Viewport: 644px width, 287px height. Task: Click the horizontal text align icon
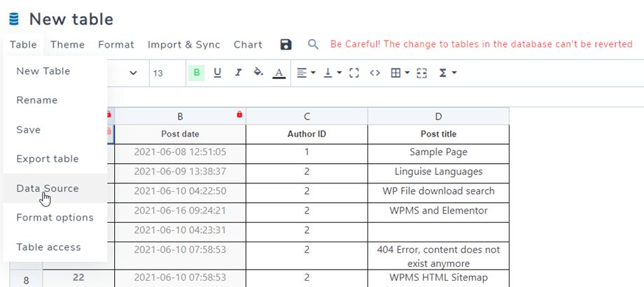point(302,73)
